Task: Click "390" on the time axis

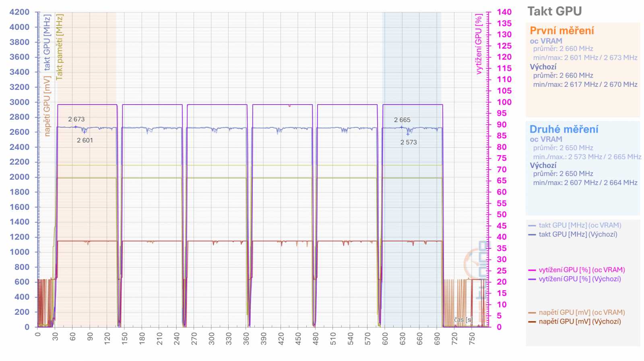Action: coord(263,338)
